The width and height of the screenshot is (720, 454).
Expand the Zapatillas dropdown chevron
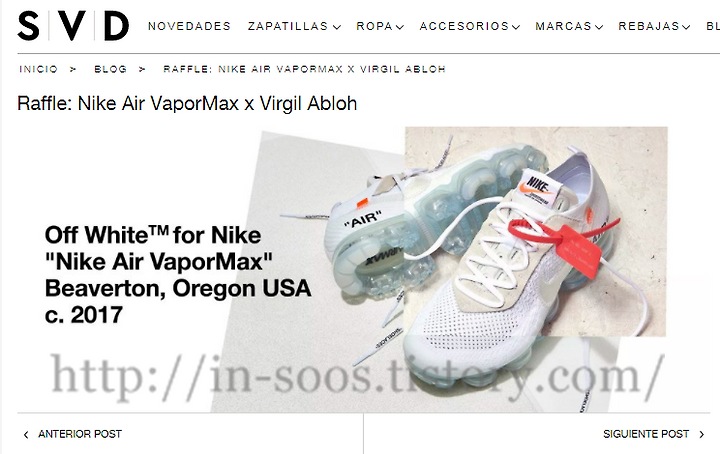tap(337, 27)
